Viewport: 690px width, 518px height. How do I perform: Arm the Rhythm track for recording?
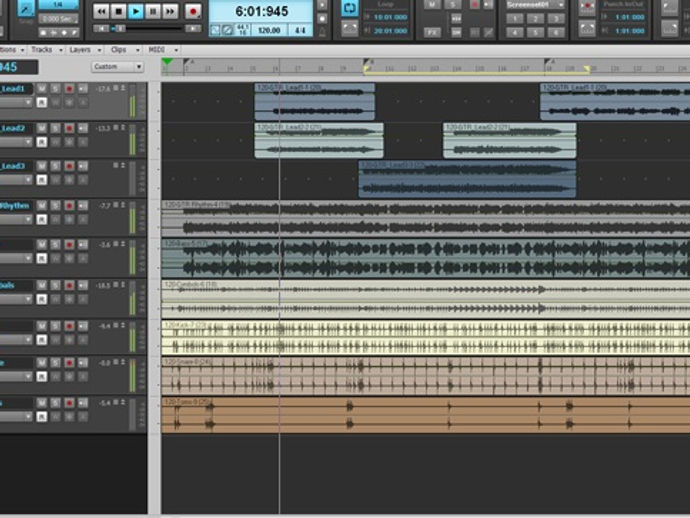click(69, 206)
